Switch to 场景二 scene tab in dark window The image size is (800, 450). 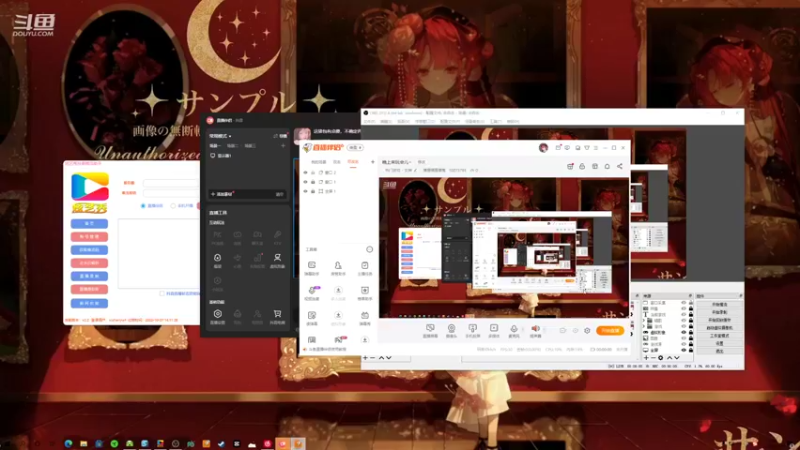(x=232, y=146)
